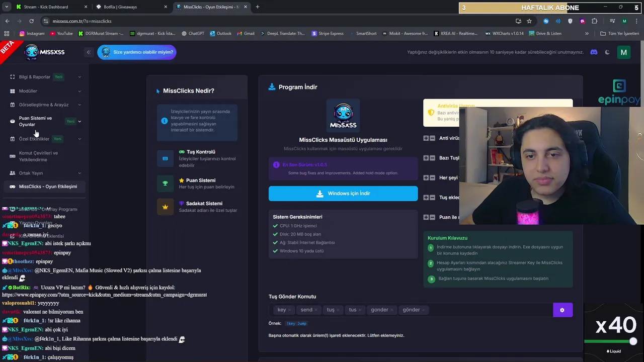This screenshot has height=362, width=644.
Task: Remove the "tuş" command tag
Action: (x=338, y=310)
